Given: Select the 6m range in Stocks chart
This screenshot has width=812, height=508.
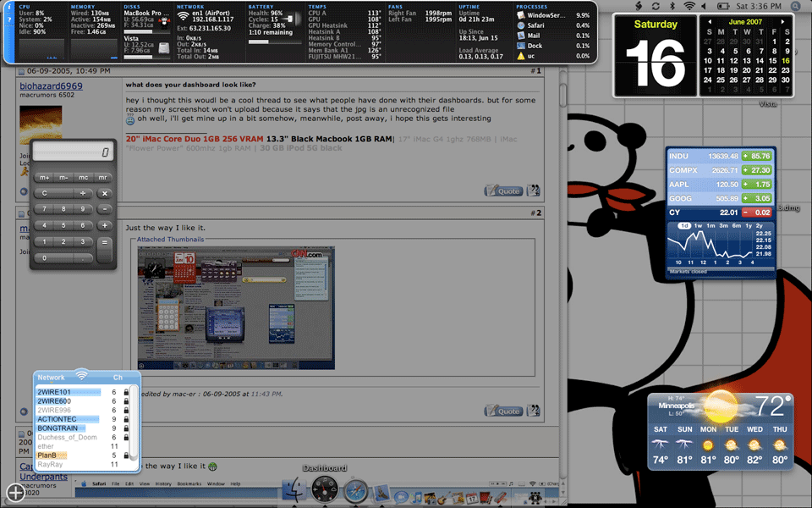Looking at the screenshot, I should [x=736, y=225].
